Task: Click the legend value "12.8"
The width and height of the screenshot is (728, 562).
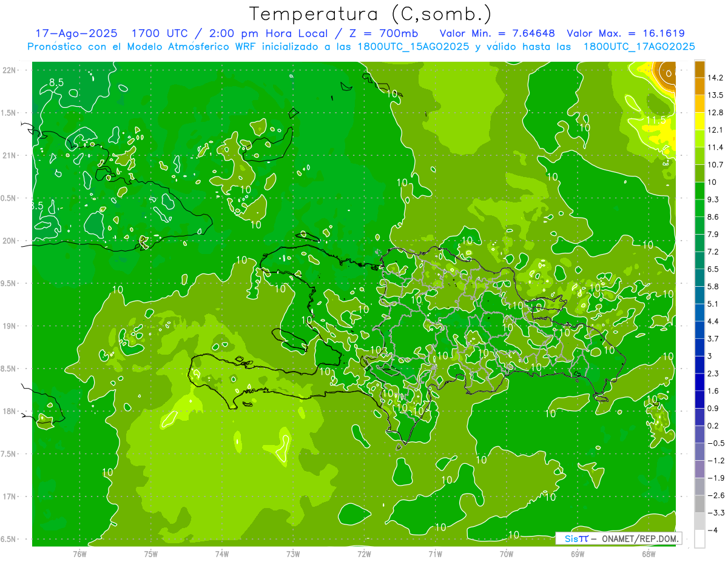Action: coord(715,112)
